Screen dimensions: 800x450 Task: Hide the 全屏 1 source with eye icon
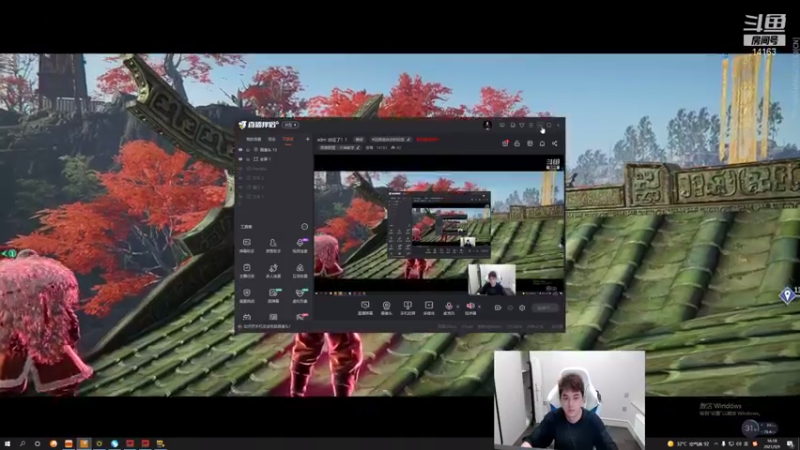click(240, 159)
